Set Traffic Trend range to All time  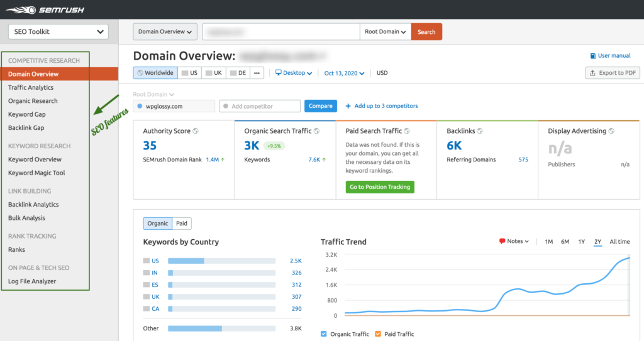tap(619, 242)
